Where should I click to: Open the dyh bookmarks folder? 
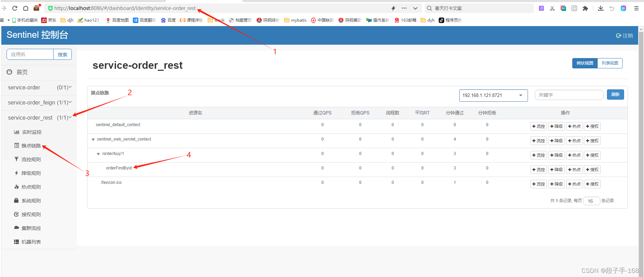427,20
